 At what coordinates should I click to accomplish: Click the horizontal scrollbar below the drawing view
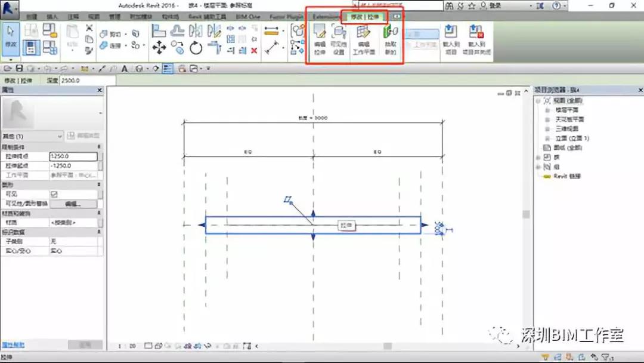click(x=388, y=346)
